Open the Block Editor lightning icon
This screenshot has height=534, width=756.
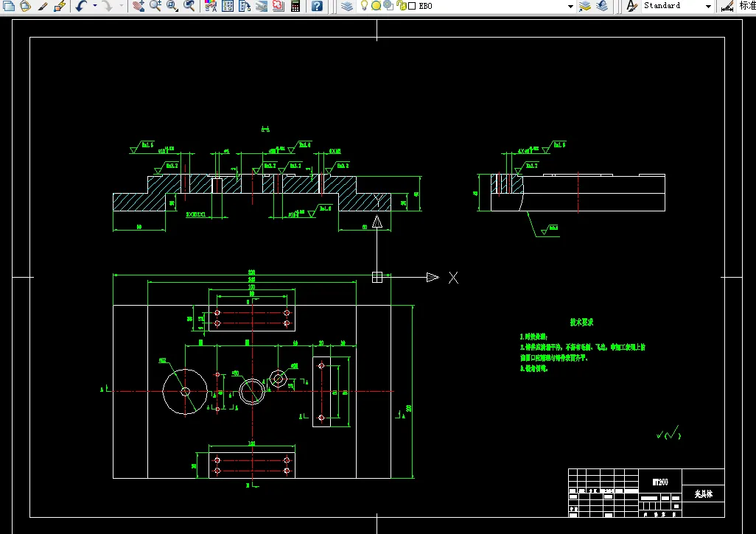pyautogui.click(x=59, y=6)
